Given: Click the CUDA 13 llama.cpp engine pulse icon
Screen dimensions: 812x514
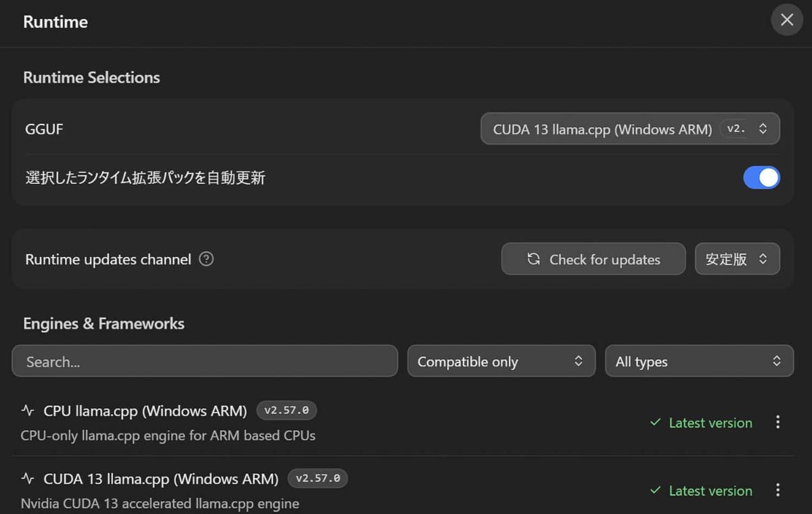Looking at the screenshot, I should (28, 479).
